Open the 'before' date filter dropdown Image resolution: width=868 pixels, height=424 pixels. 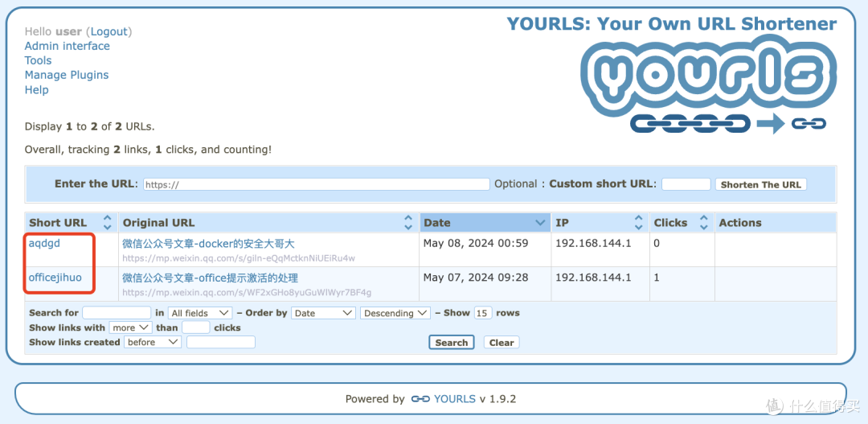pyautogui.click(x=153, y=342)
